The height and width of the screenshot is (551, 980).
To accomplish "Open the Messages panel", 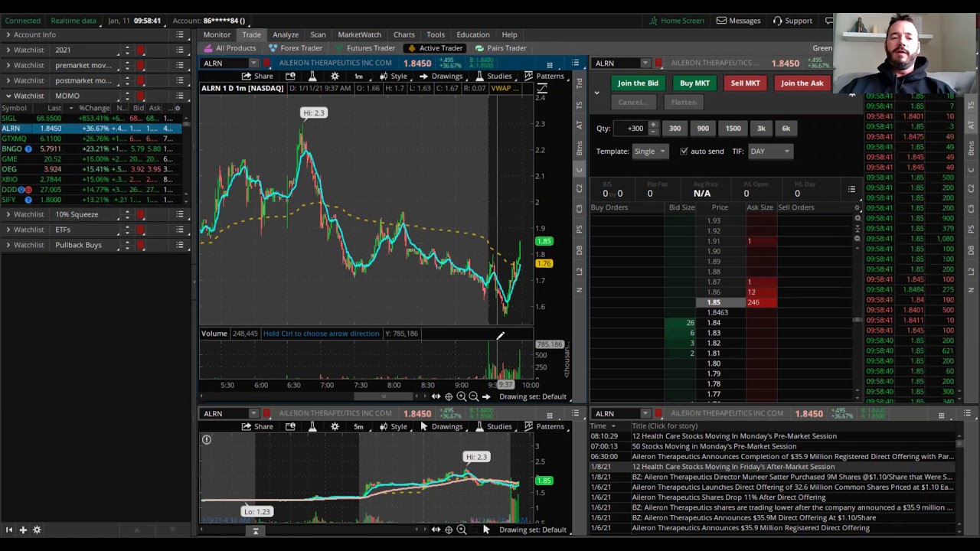I will coord(739,21).
